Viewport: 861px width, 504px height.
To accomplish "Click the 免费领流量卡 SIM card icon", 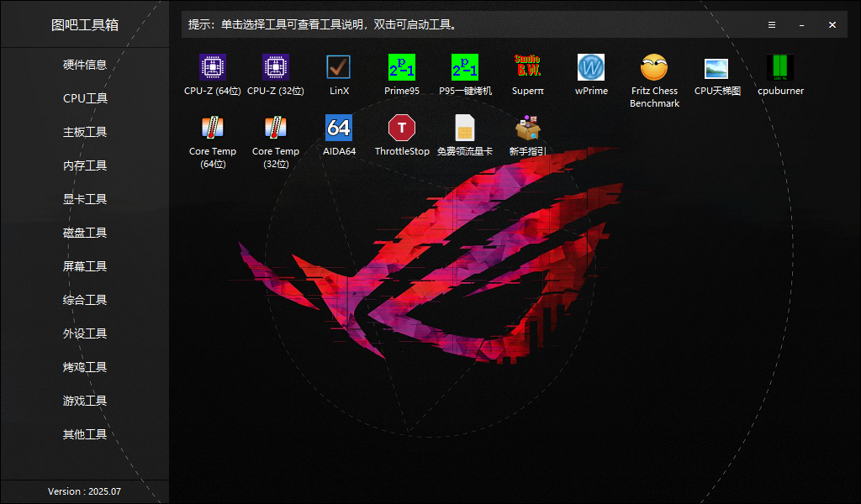I will pyautogui.click(x=465, y=128).
